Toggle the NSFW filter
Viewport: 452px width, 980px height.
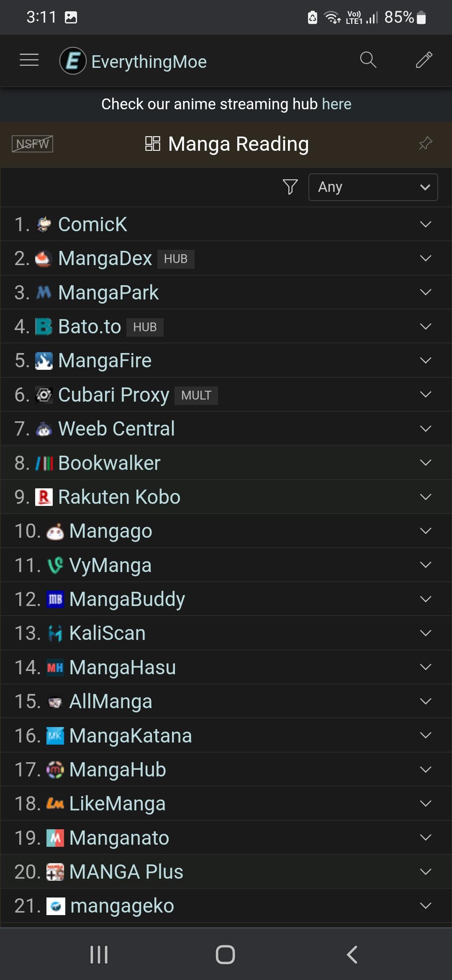pos(32,144)
